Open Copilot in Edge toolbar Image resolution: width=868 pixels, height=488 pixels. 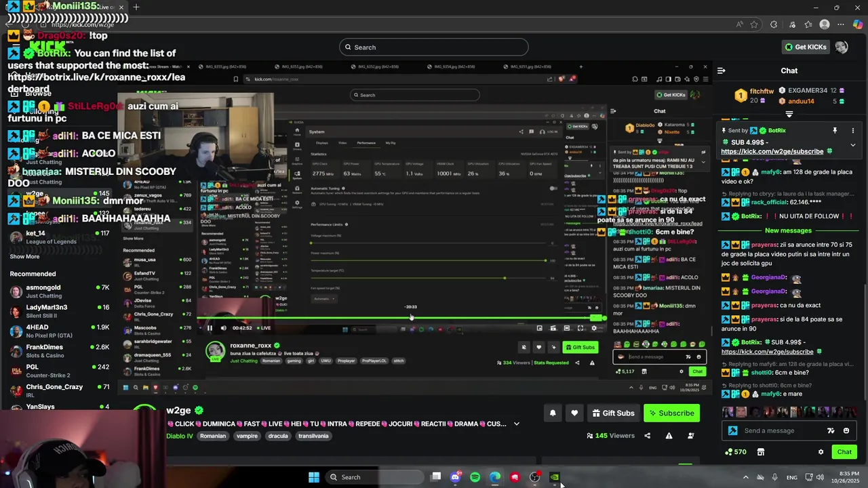pyautogui.click(x=858, y=24)
